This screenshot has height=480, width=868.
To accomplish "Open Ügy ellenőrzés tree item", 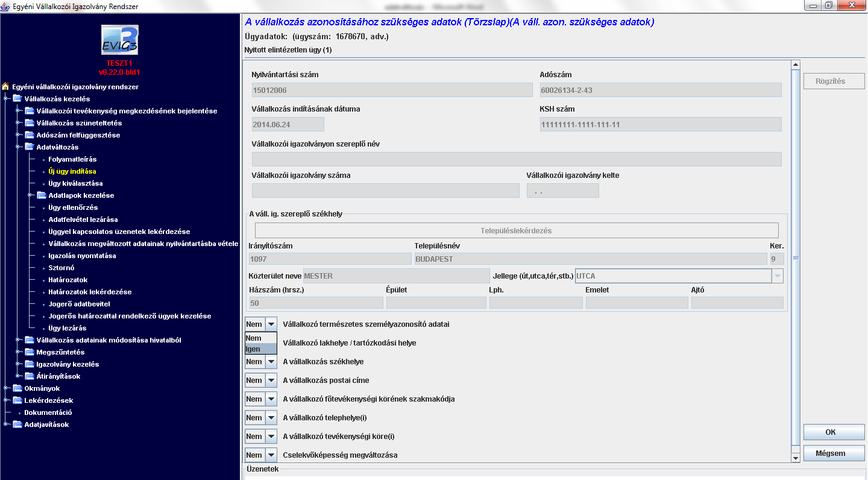I will 73,207.
